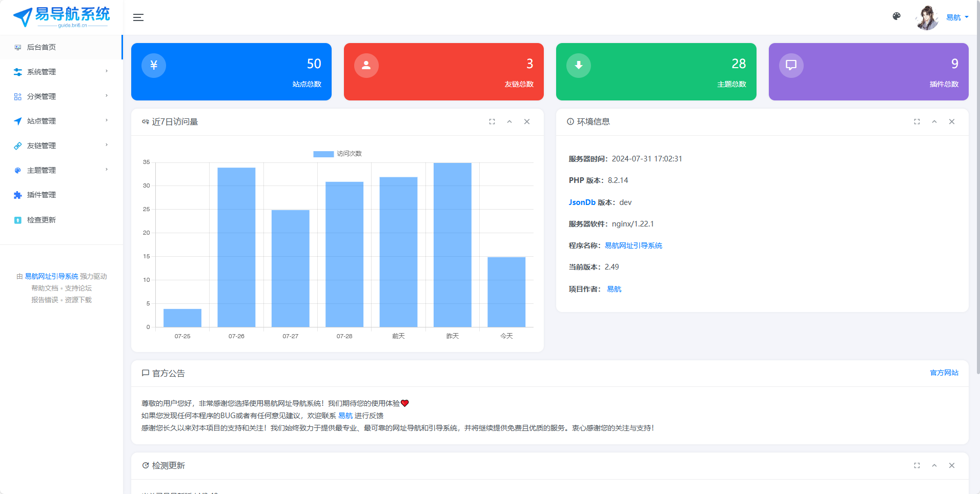Select the 主题总数 value 28
The height and width of the screenshot is (494, 980).
click(x=739, y=64)
